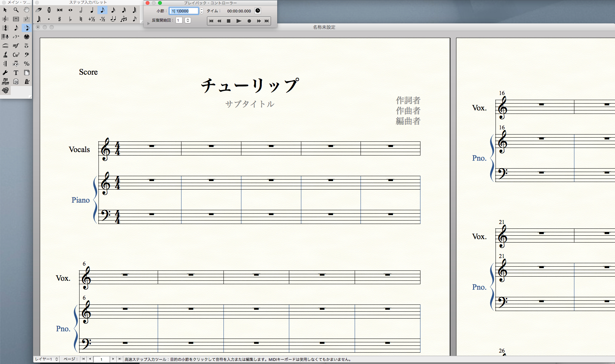Click the repeat start count stepper

click(x=188, y=20)
